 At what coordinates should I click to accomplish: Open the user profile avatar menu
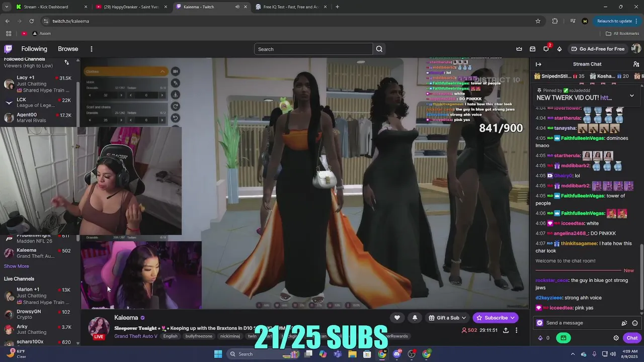(636, 49)
